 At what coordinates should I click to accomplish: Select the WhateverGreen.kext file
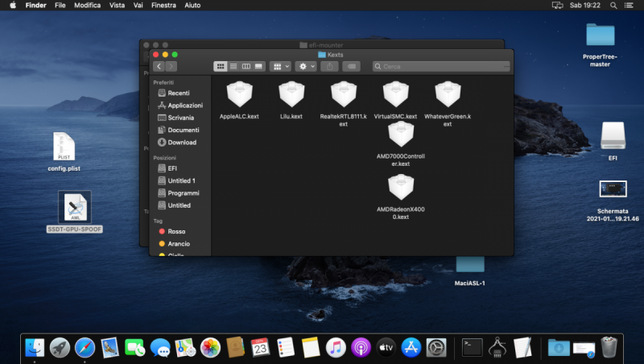[x=448, y=95]
